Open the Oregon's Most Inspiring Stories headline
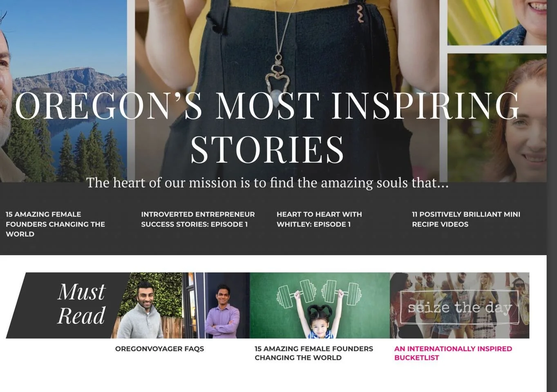This screenshot has width=557, height=392. 268,127
